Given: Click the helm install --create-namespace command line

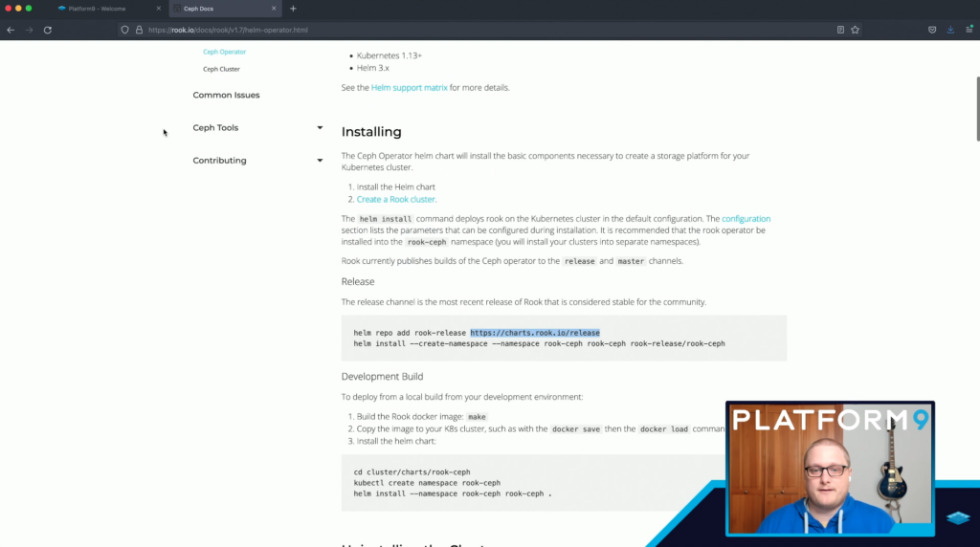Looking at the screenshot, I should pos(540,343).
